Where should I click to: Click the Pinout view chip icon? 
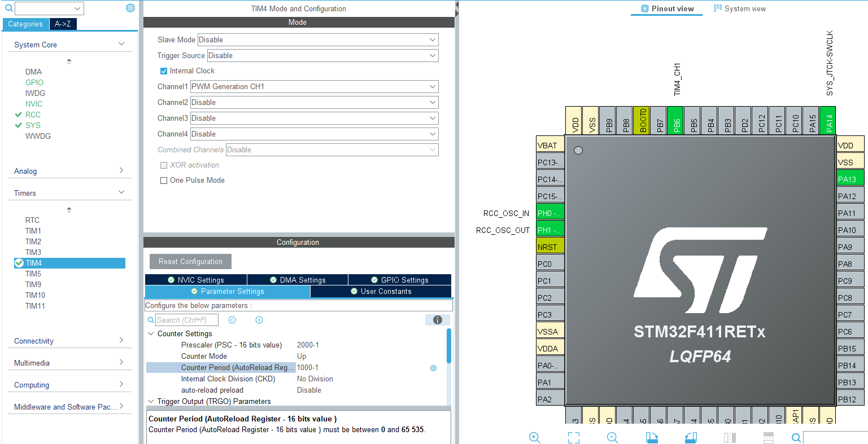click(645, 8)
